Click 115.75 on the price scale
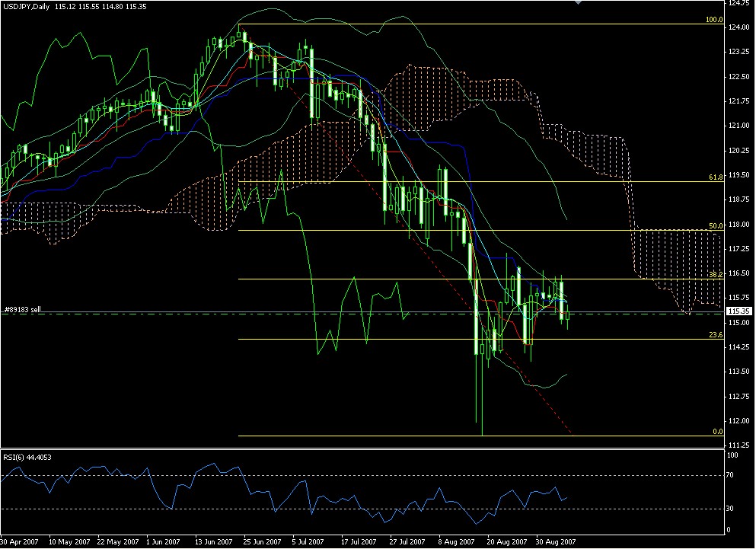This screenshot has height=549, width=756. (x=738, y=298)
